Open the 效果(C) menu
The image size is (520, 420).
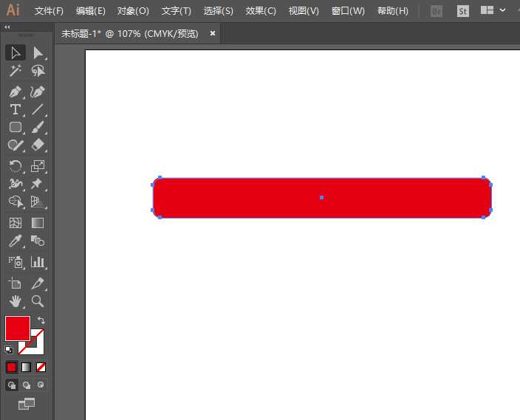pos(261,11)
